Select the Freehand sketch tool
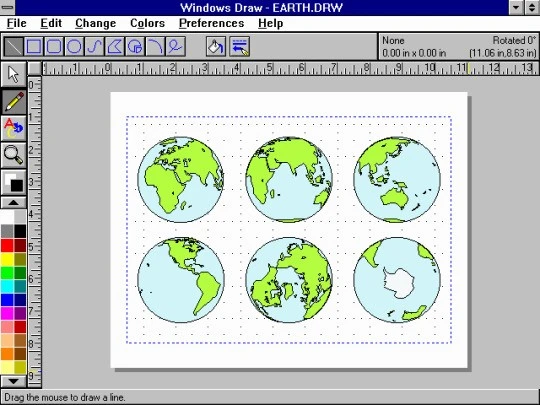 [x=176, y=46]
